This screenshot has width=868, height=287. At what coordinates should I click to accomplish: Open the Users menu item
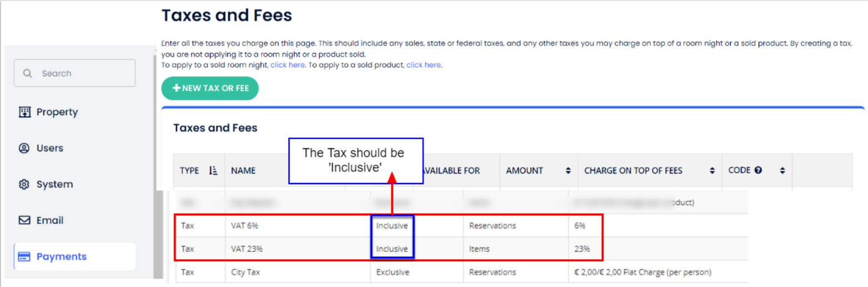pyautogui.click(x=49, y=149)
